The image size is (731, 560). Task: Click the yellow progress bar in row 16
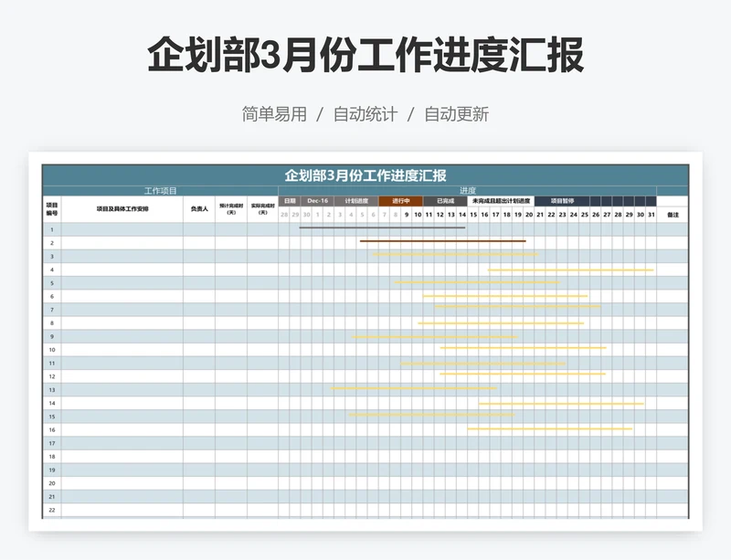(550, 428)
